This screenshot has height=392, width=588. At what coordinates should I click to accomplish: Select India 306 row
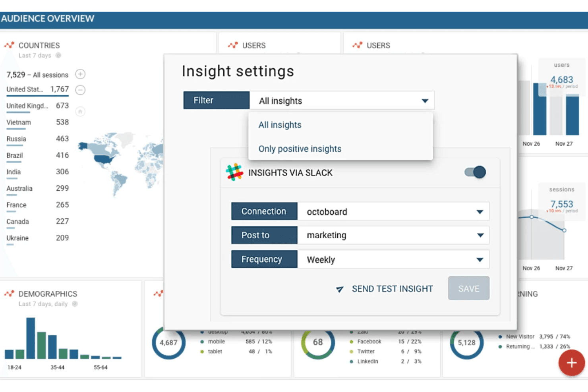(38, 172)
